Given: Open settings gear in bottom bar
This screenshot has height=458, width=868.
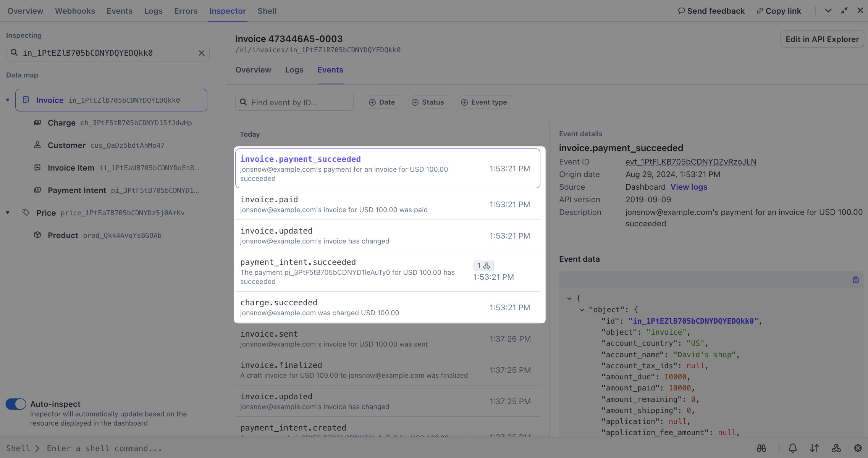Looking at the screenshot, I should pos(858,448).
